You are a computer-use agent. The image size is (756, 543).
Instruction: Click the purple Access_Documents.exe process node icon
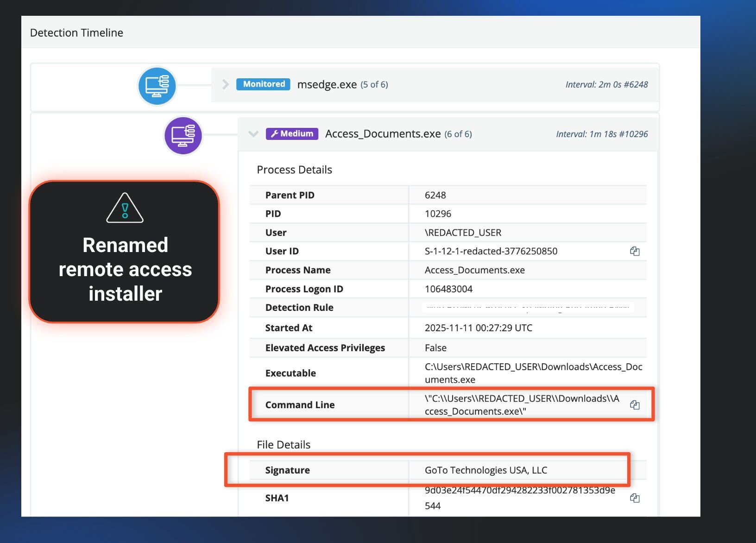(183, 135)
